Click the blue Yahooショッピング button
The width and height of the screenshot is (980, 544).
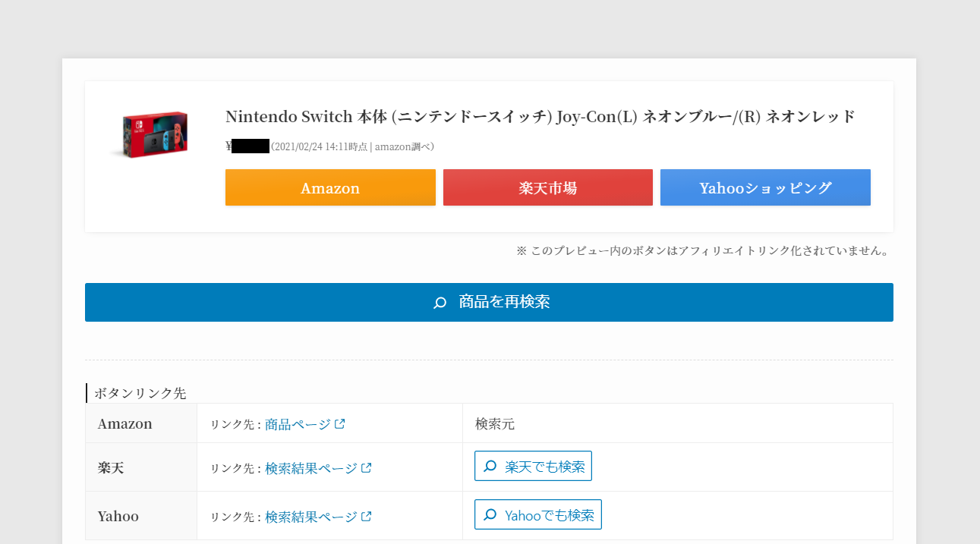tap(765, 187)
